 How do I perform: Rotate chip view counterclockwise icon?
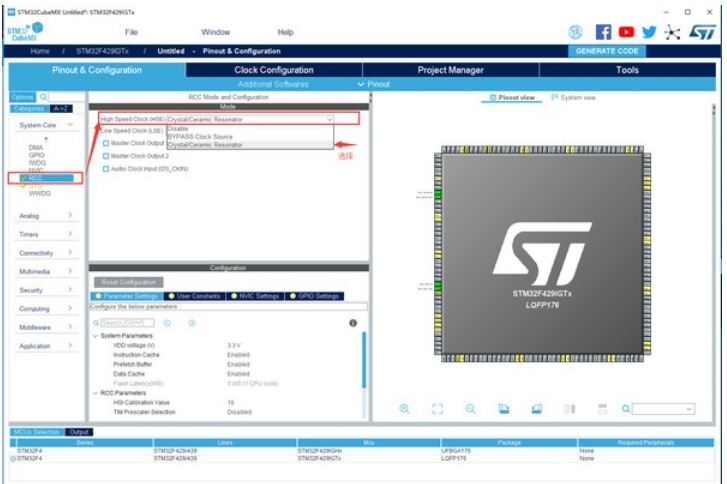click(537, 408)
